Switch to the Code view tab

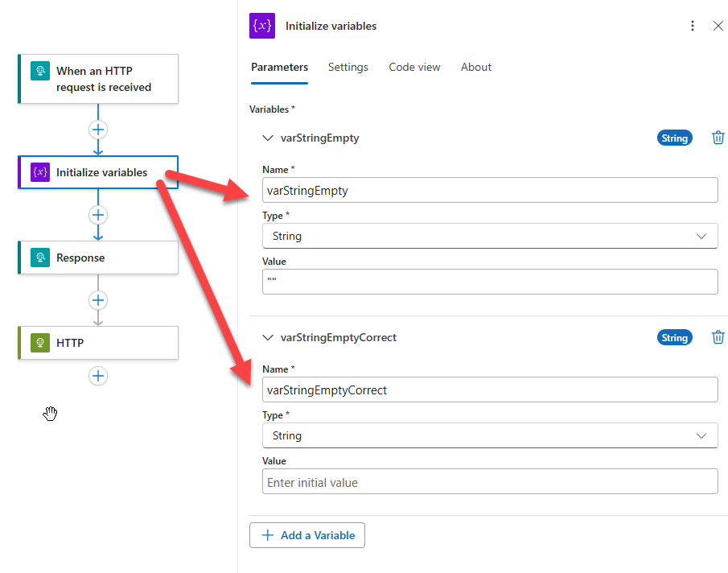click(414, 68)
